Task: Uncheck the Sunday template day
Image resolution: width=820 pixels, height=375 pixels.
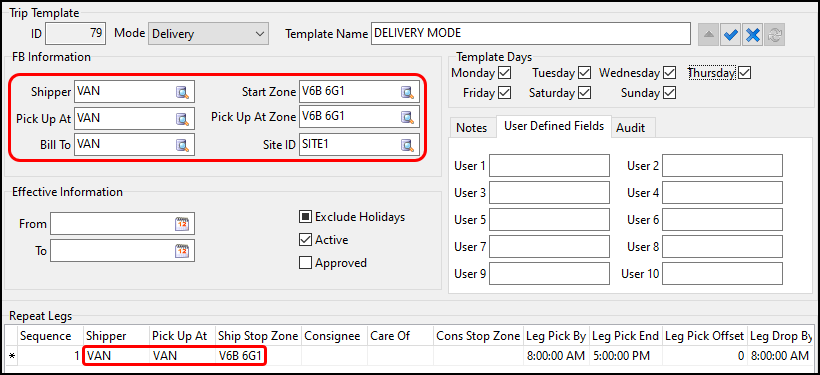Action: pos(670,93)
